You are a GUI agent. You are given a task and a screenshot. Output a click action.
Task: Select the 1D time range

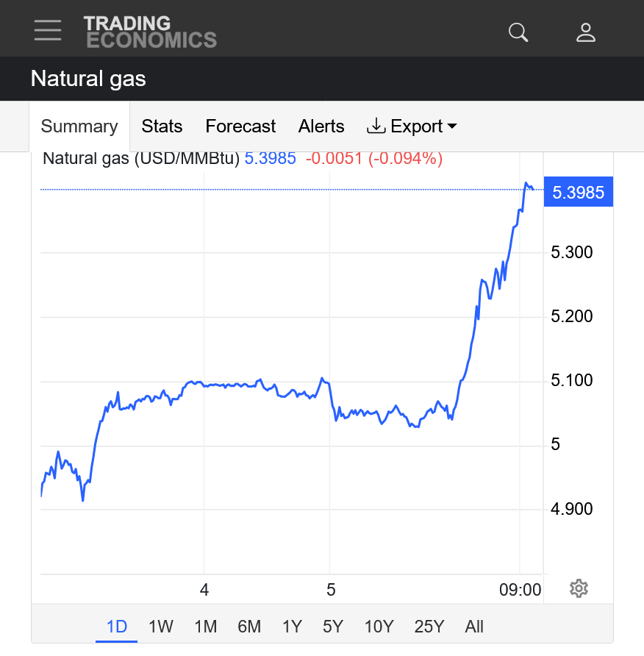(117, 627)
